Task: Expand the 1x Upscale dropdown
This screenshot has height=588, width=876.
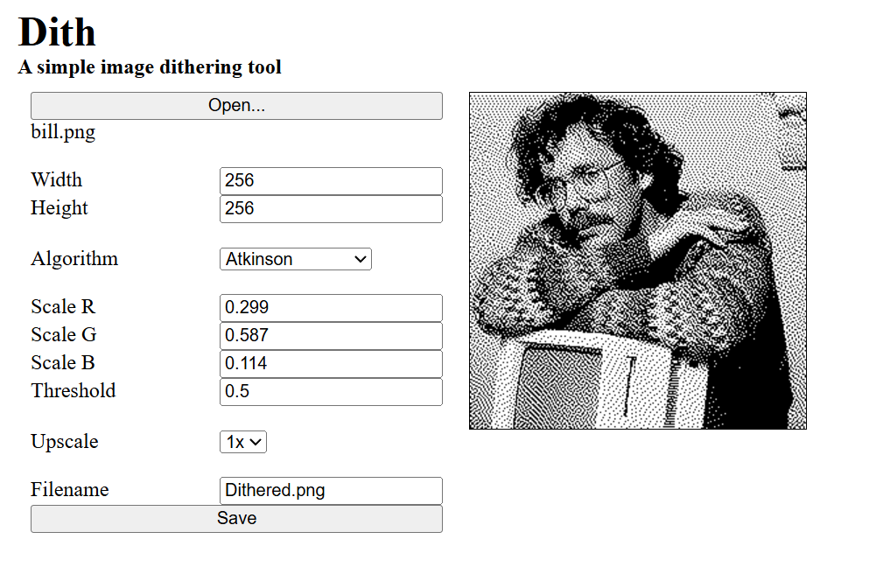Action: coord(243,442)
